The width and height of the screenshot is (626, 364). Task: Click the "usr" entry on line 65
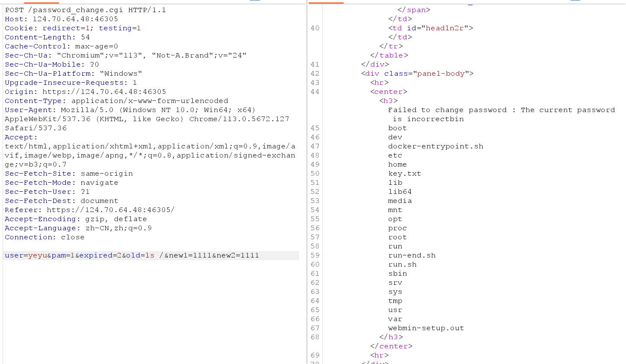point(395,310)
